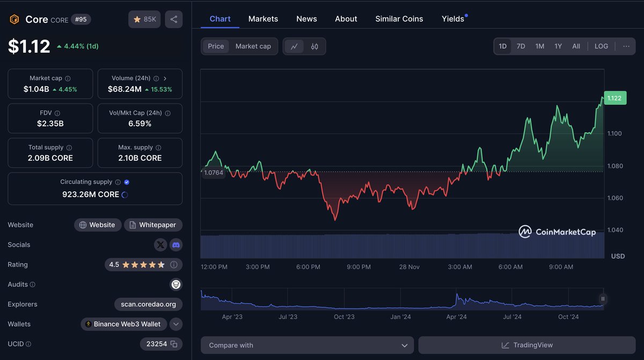
Task: Switch to the About tab
Action: pos(346,19)
